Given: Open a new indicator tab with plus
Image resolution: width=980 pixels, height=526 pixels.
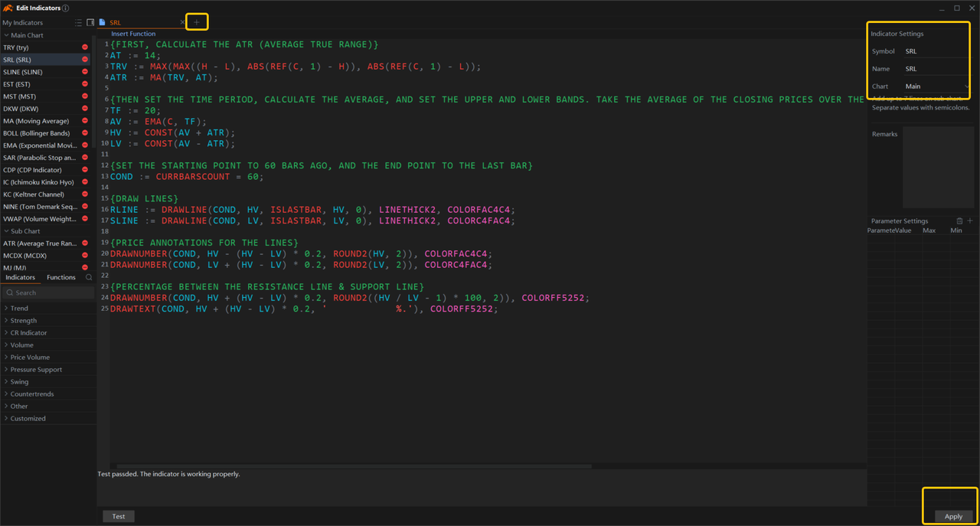Looking at the screenshot, I should click(196, 22).
